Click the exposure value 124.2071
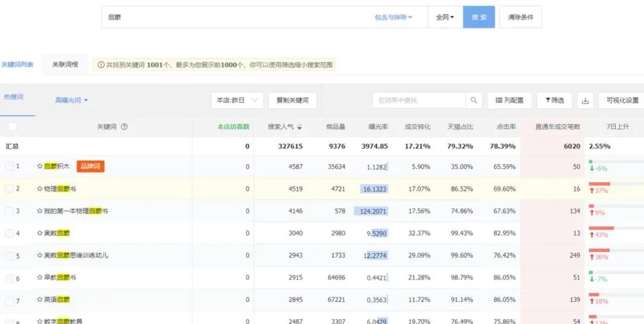The image size is (644, 324). [374, 211]
